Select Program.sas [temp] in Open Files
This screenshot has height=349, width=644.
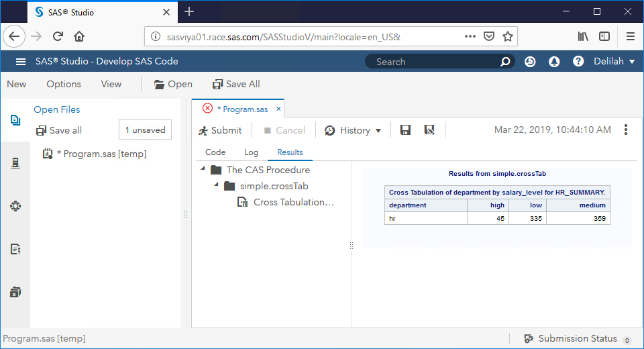pos(95,154)
